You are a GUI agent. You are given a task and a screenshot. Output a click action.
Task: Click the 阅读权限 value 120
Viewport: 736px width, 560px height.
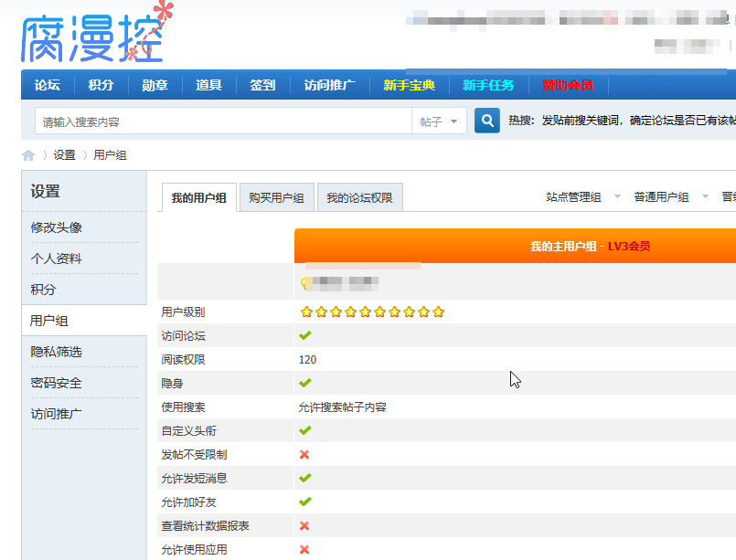(307, 360)
